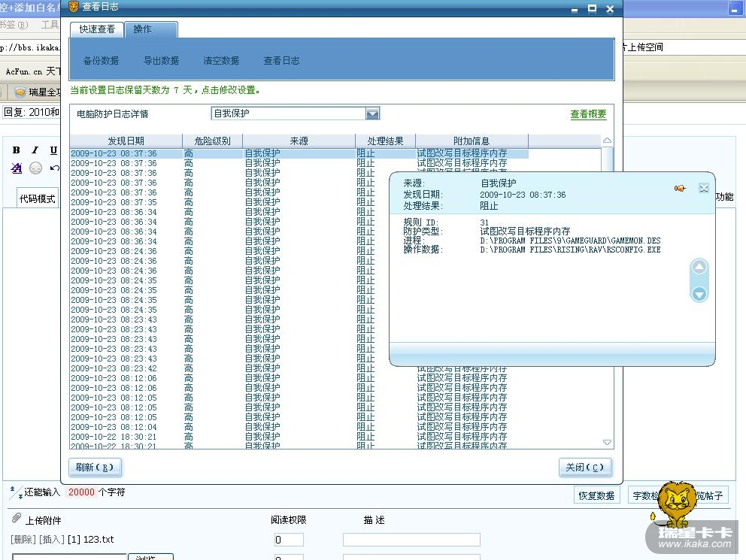The height and width of the screenshot is (560, 746).
Task: Select 查看日志 in the operations bar
Action: (x=282, y=60)
